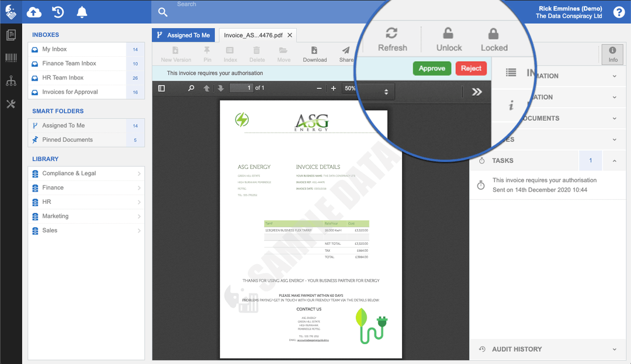Click the workflow icon in the left rail

(10, 81)
